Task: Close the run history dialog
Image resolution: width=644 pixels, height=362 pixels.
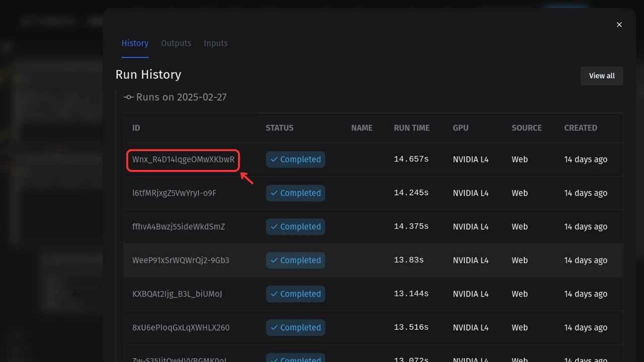Action: [x=619, y=25]
